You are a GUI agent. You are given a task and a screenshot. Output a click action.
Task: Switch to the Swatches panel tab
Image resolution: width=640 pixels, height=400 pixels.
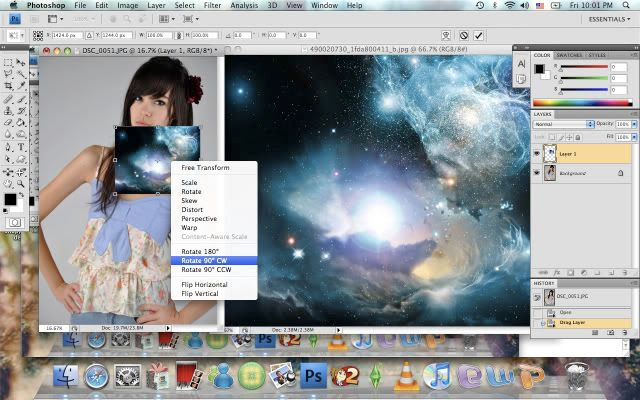click(x=570, y=55)
